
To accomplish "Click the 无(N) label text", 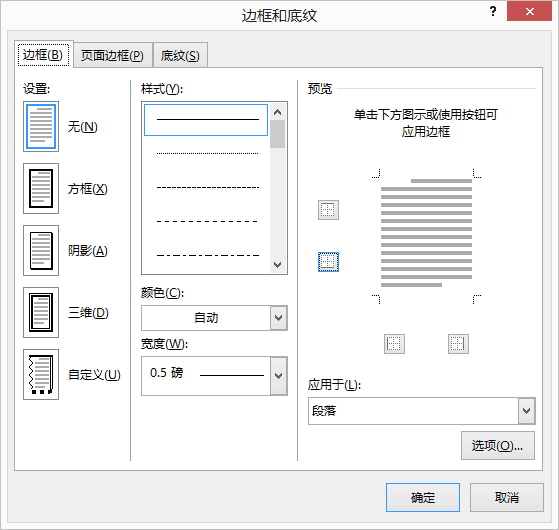I will tap(83, 127).
